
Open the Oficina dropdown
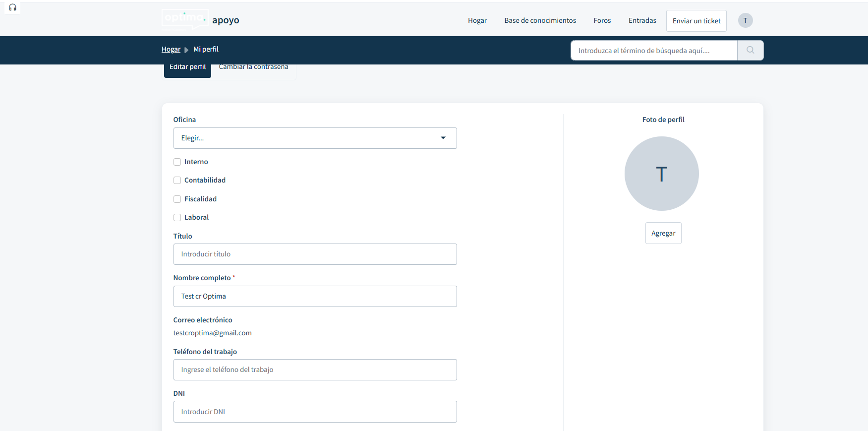(315, 138)
